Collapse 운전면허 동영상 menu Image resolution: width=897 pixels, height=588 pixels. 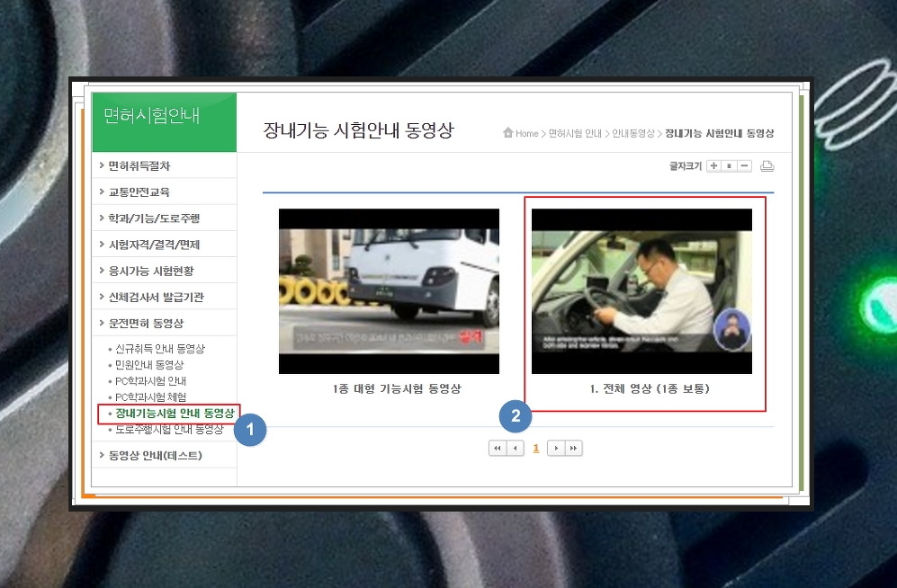pos(164,324)
